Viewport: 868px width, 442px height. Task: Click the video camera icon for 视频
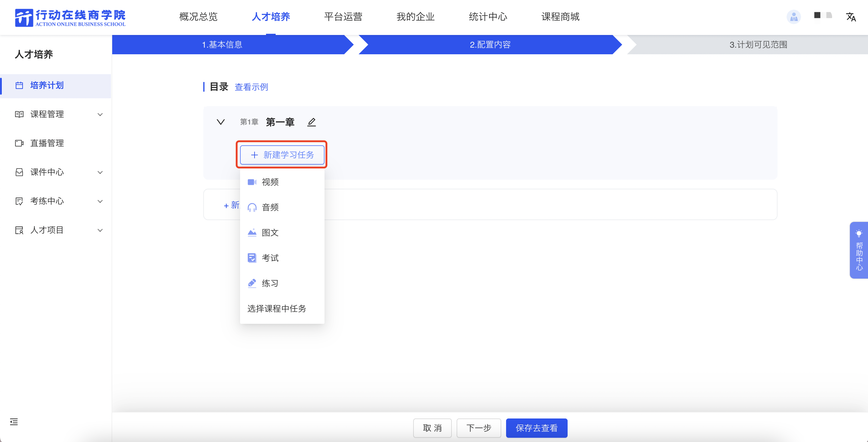tap(252, 182)
